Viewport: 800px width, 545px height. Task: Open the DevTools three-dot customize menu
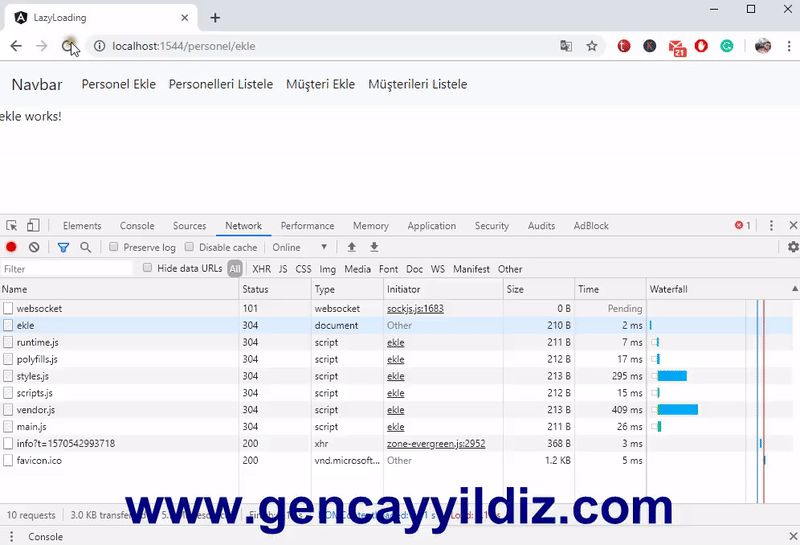tap(771, 226)
